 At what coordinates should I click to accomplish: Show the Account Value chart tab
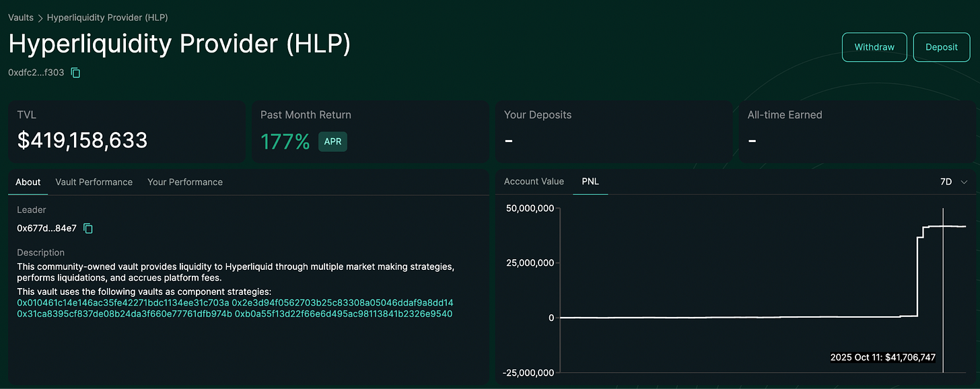[534, 181]
